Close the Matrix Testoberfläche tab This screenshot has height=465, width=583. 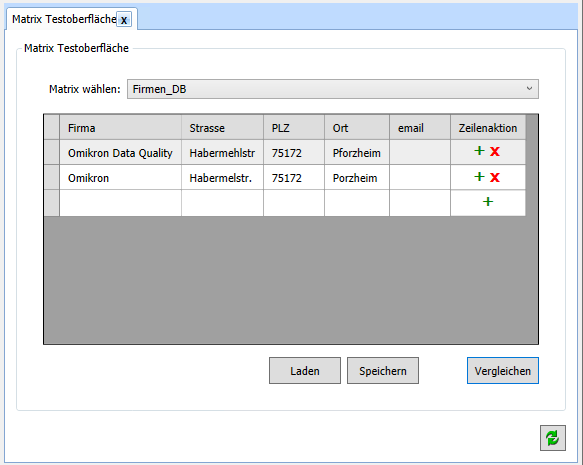(124, 19)
